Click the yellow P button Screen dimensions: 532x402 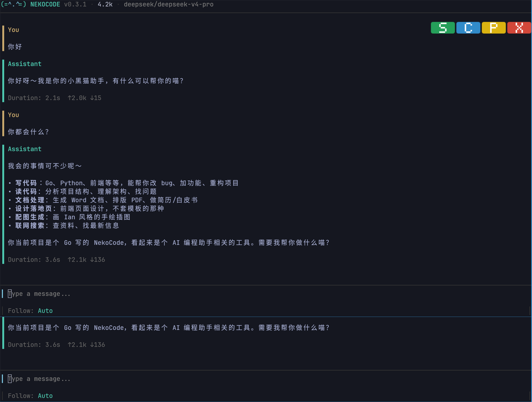493,28
